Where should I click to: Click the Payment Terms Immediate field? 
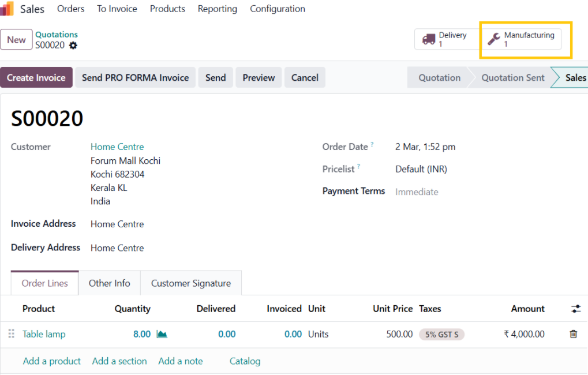pyautogui.click(x=417, y=192)
